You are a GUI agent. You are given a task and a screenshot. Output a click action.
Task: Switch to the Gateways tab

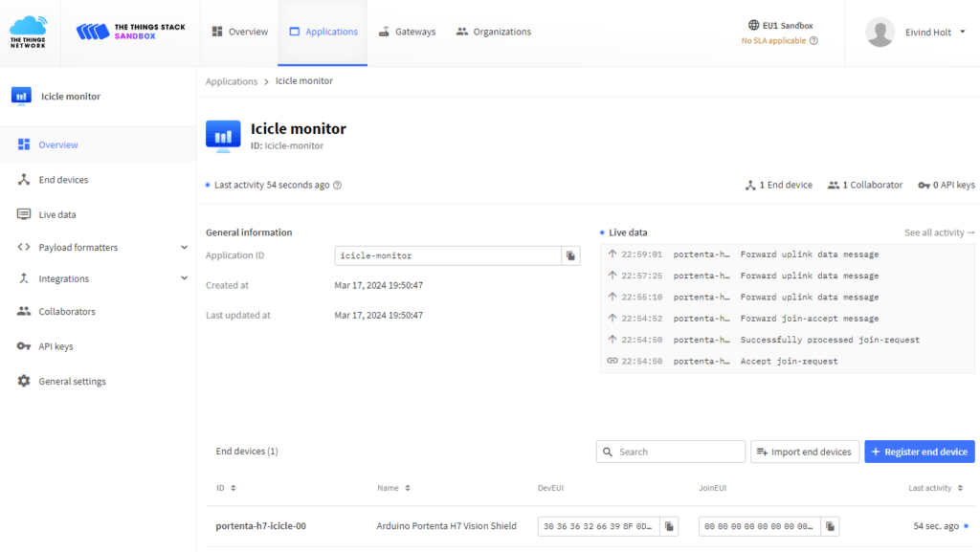point(408,32)
